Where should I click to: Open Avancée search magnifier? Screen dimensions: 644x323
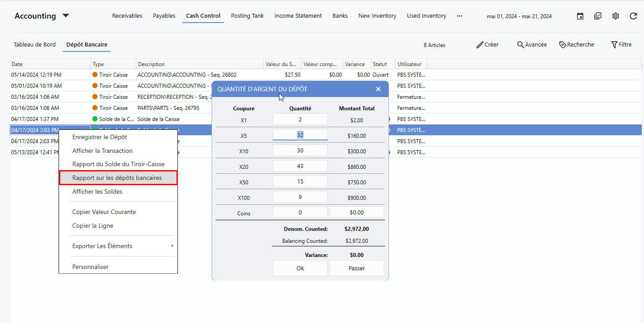tap(520, 45)
